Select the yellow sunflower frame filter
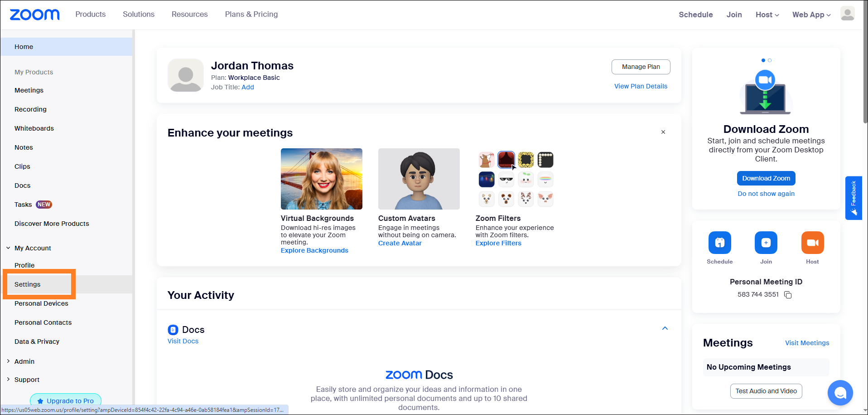 click(526, 160)
